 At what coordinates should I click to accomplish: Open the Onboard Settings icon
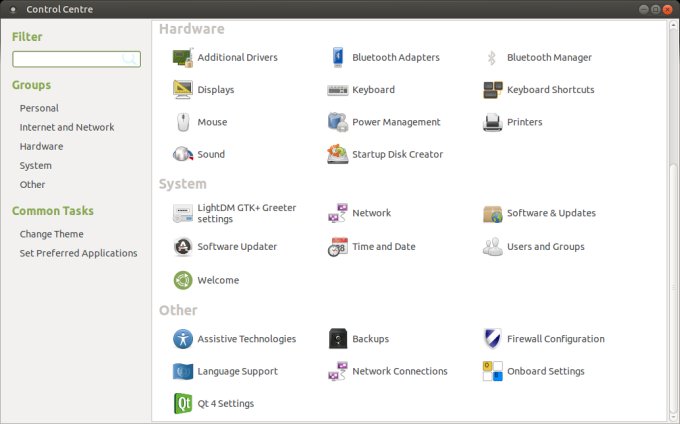tap(493, 372)
